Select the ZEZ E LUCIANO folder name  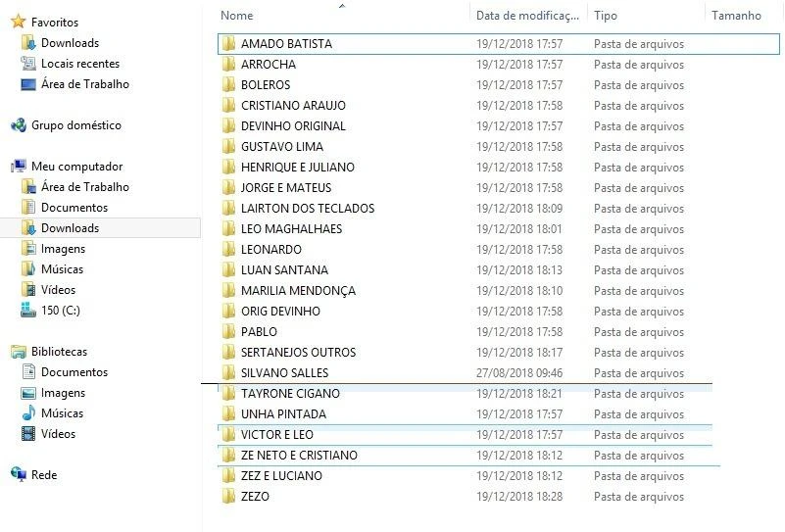(x=281, y=475)
